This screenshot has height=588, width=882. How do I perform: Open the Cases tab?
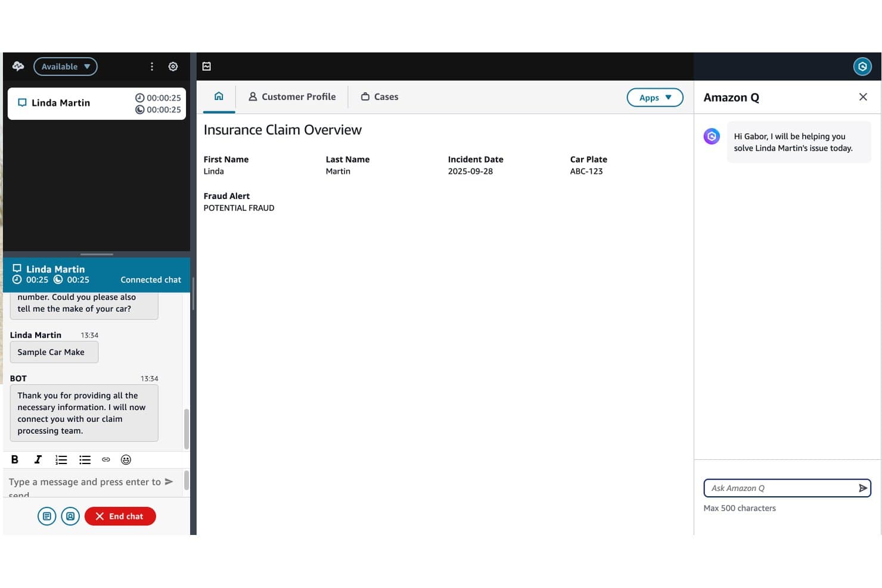pos(380,97)
